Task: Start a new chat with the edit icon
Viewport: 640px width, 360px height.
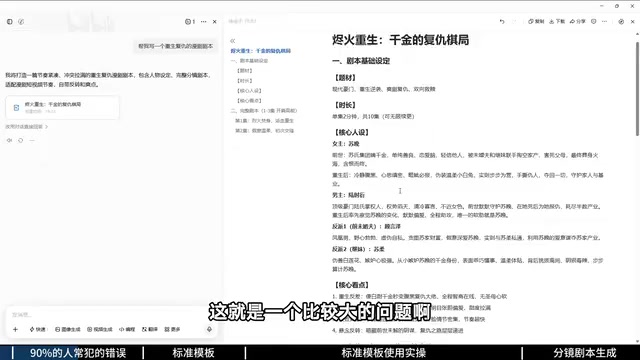Action: pyautogui.click(x=21, y=22)
